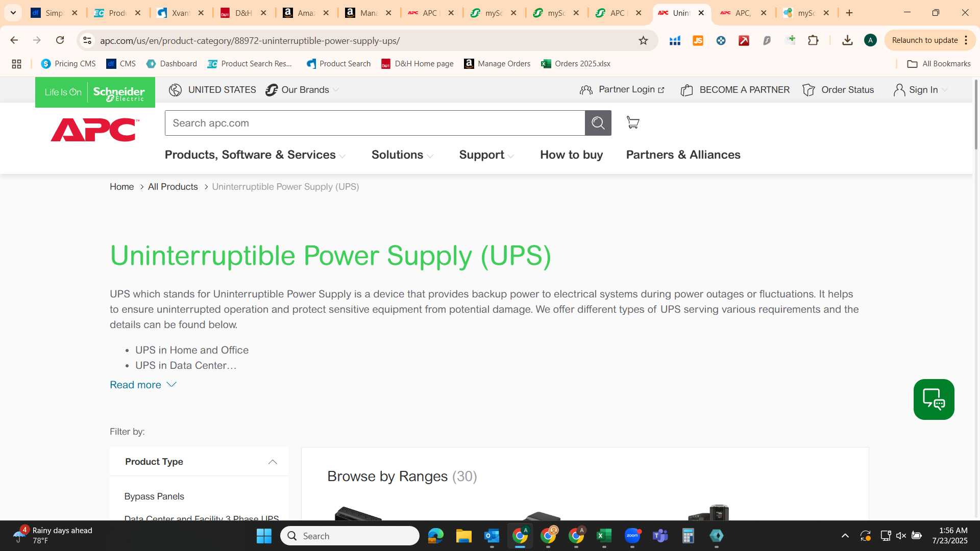Open Solutions menu

pos(402,155)
